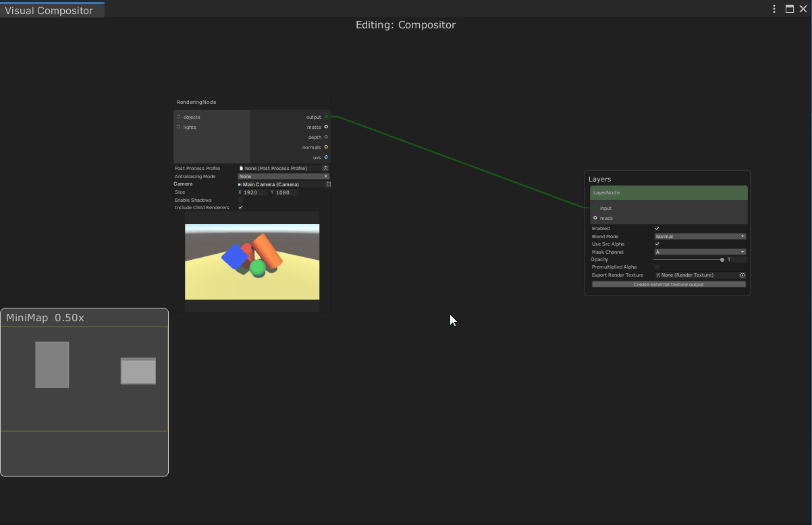This screenshot has width=812, height=525.
Task: Open the Post Process Profile object picker
Action: pos(325,168)
